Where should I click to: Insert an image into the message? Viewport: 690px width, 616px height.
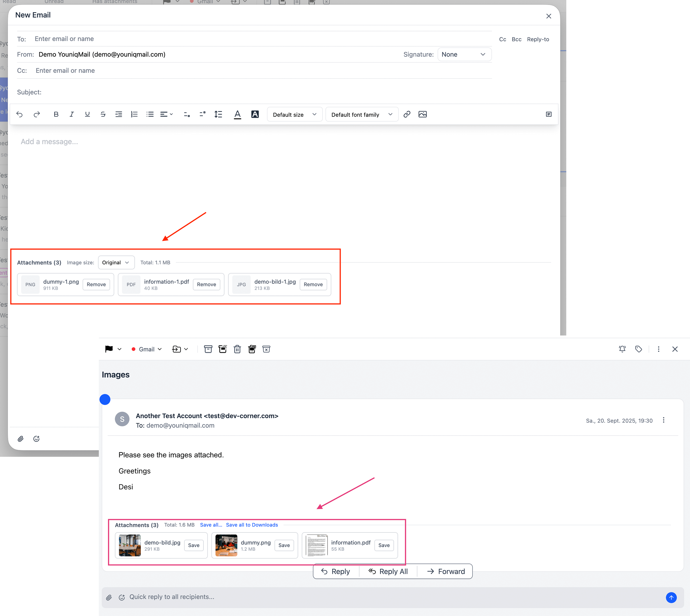pyautogui.click(x=422, y=114)
